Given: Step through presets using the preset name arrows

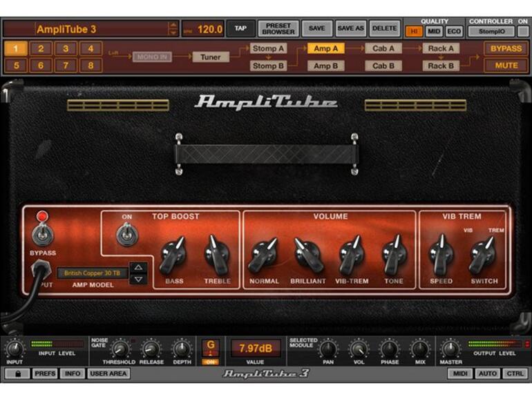Looking at the screenshot, I should pos(173,29).
